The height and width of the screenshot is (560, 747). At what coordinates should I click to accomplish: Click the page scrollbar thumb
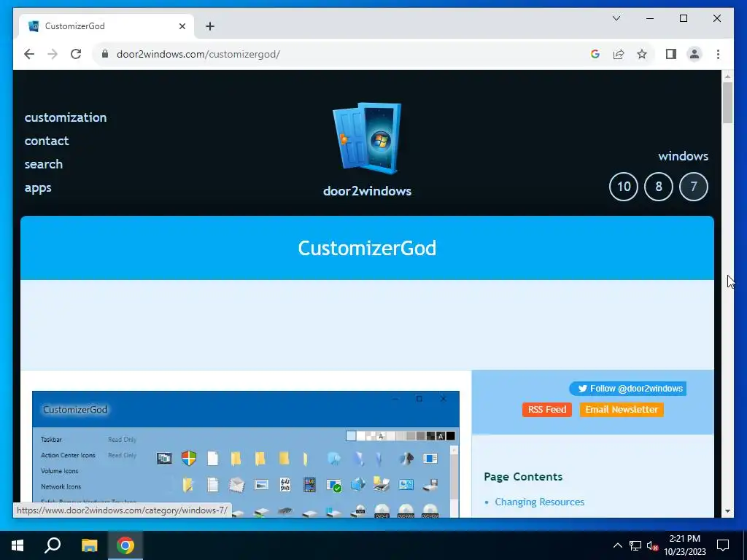[727, 103]
